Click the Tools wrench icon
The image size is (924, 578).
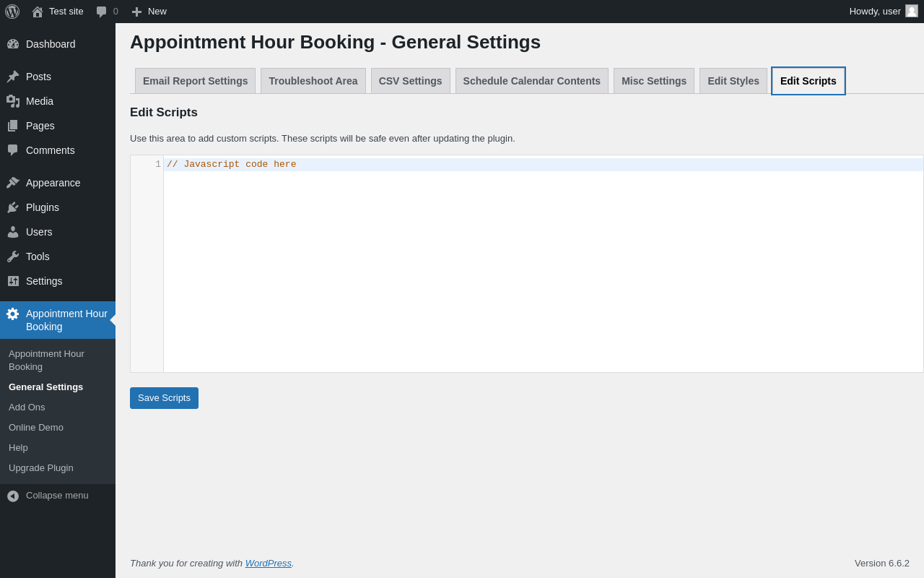click(13, 256)
